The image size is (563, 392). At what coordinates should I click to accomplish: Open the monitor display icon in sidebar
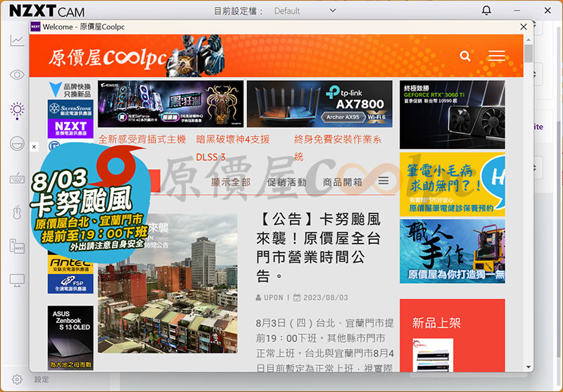[17, 280]
